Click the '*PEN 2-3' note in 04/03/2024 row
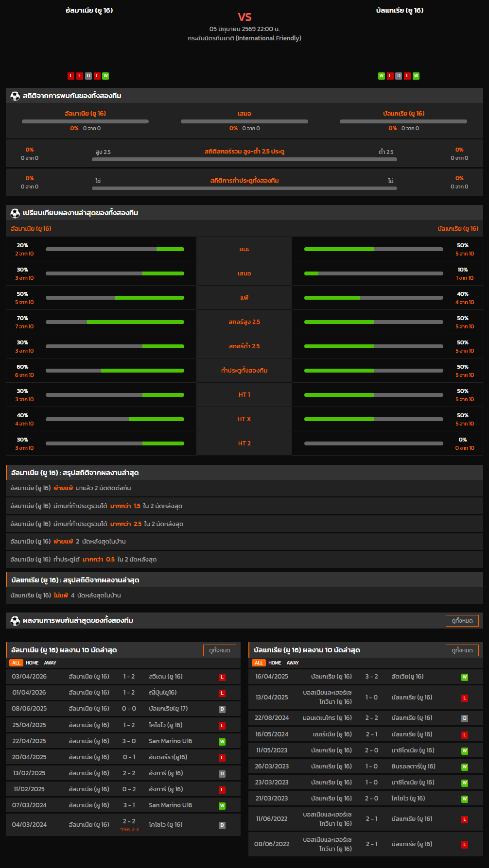Viewport: 489px width, 868px height. 129,830
